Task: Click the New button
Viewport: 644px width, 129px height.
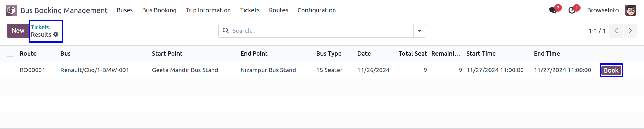Action: coord(18,31)
